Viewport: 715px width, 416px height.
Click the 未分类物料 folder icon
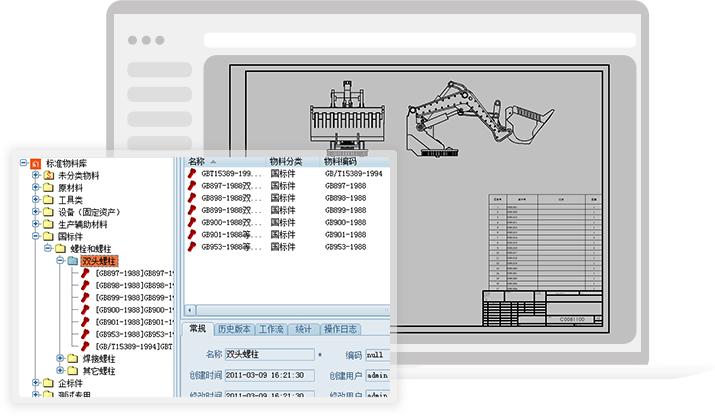[x=48, y=175]
